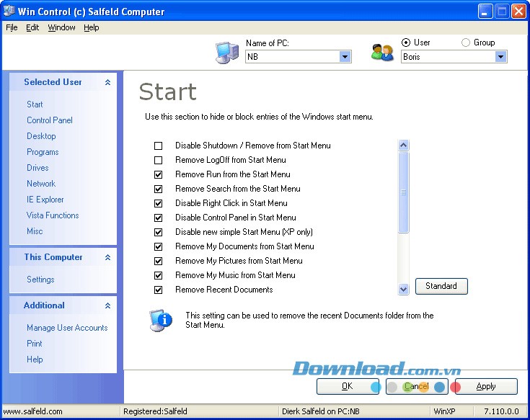Click the Standard button
This screenshot has height=420, width=530.
[441, 286]
